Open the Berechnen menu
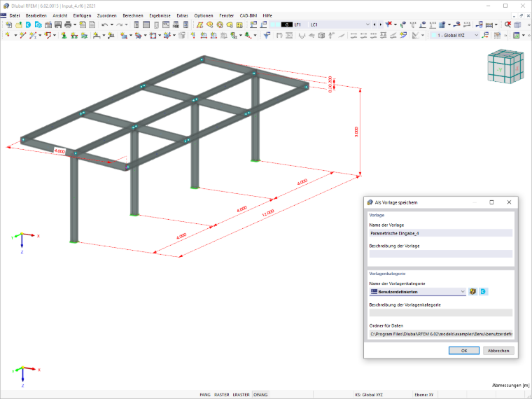 133,15
